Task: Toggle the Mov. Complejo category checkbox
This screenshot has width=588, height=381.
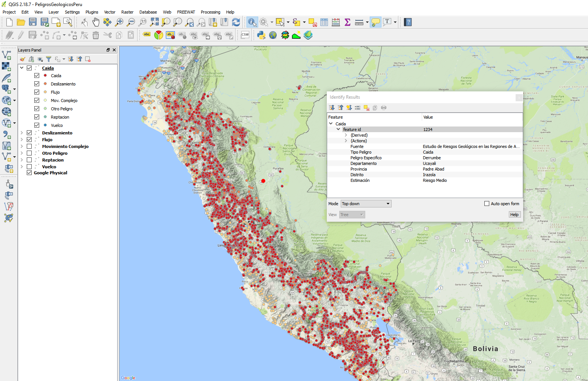Action: tap(37, 101)
